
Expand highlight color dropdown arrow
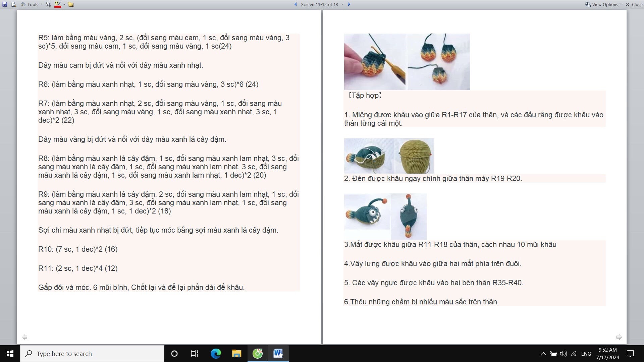click(64, 4)
